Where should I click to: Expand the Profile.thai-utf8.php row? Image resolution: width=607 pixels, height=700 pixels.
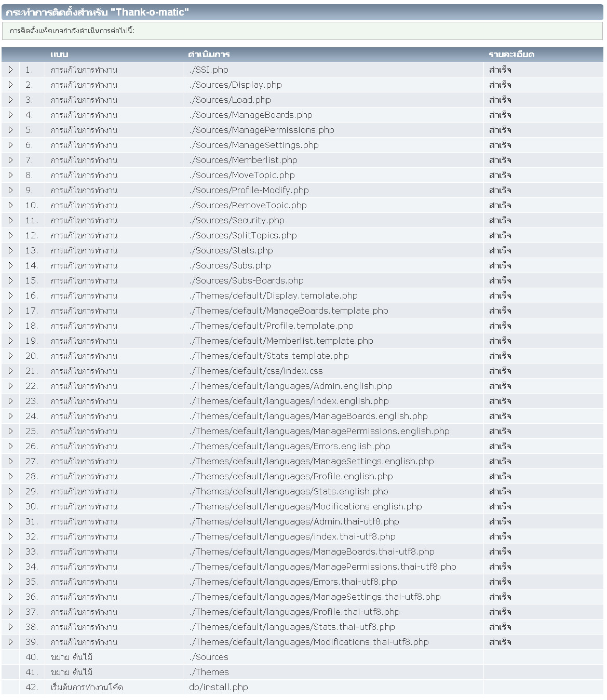(10, 612)
